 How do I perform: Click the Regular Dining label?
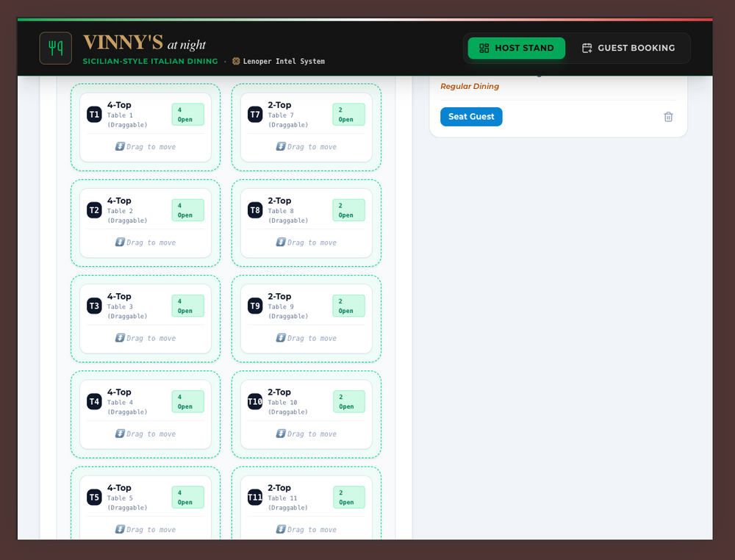pos(470,86)
